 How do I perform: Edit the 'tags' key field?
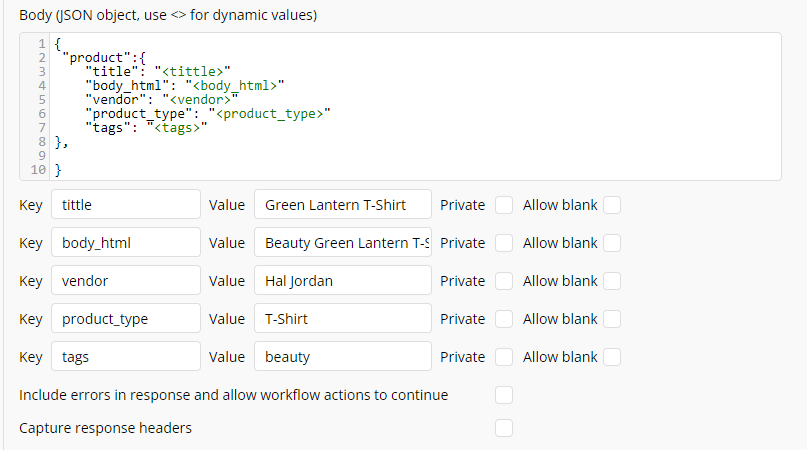click(x=126, y=357)
